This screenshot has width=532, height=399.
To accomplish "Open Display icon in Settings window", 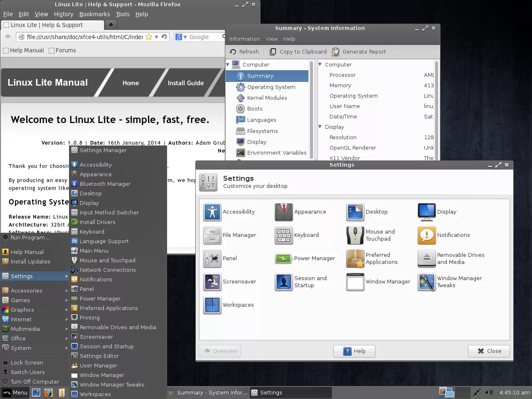I will tap(427, 212).
